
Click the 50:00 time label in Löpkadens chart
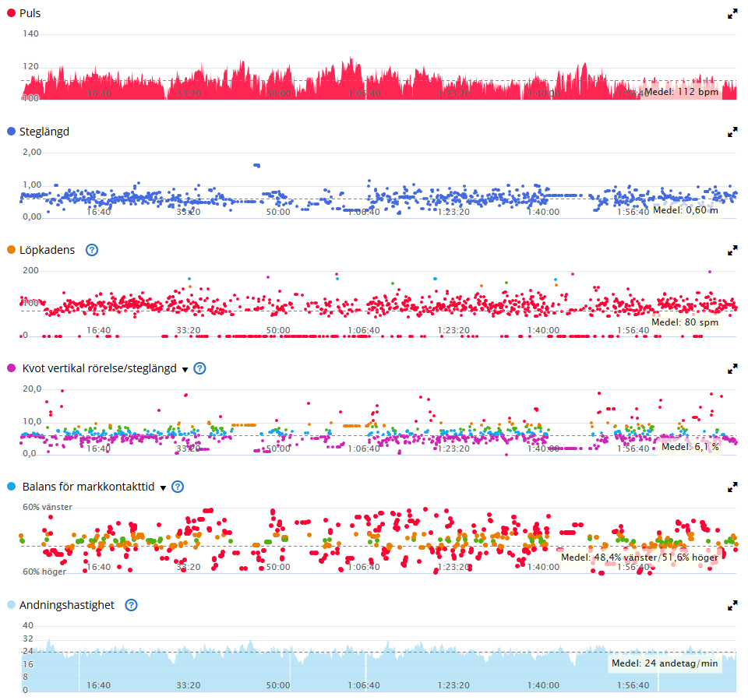(278, 330)
